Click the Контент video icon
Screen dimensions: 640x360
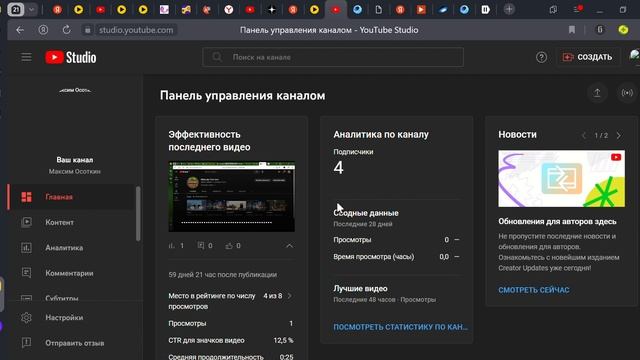[x=26, y=222]
